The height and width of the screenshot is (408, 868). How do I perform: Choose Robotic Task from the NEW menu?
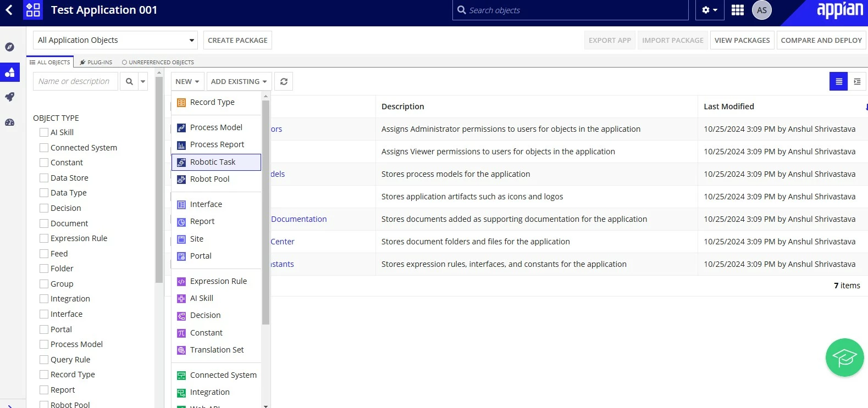(216, 162)
